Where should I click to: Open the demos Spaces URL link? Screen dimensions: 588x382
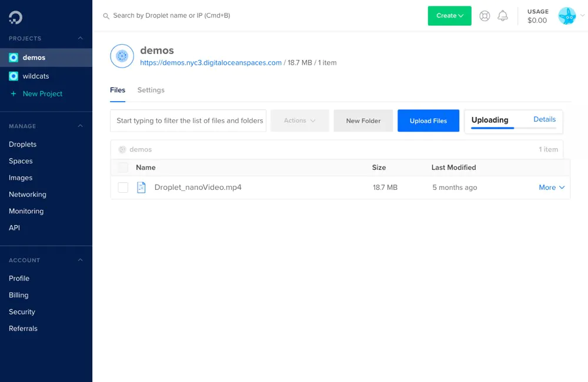point(211,62)
